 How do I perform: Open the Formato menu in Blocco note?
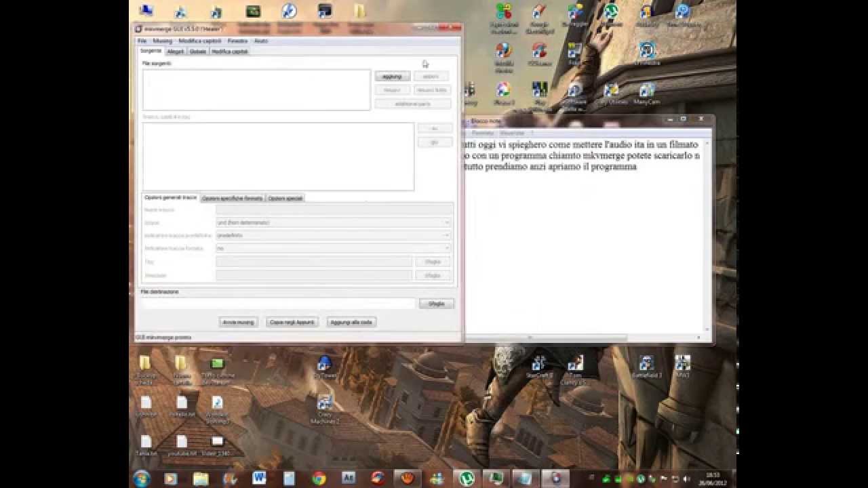click(482, 133)
